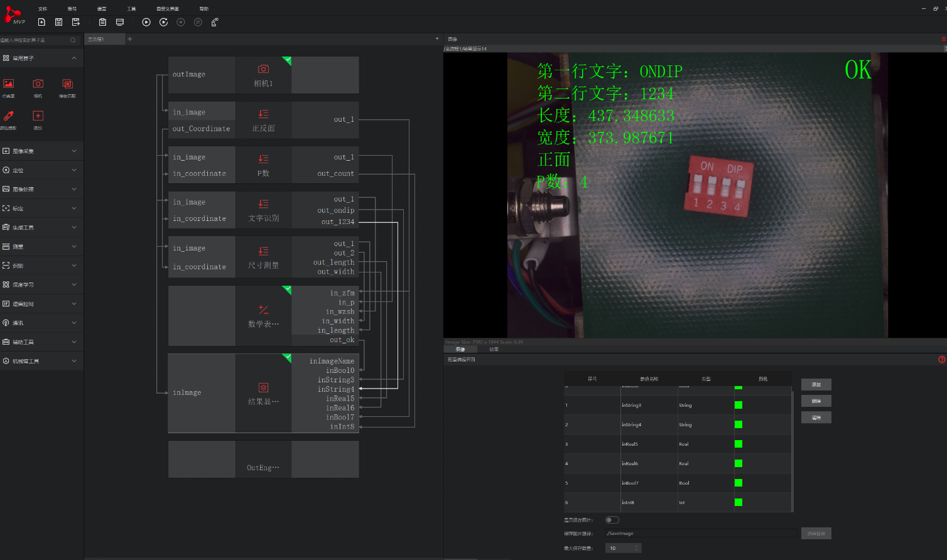
Task: Click the MVP application logo
Action: click(x=14, y=16)
